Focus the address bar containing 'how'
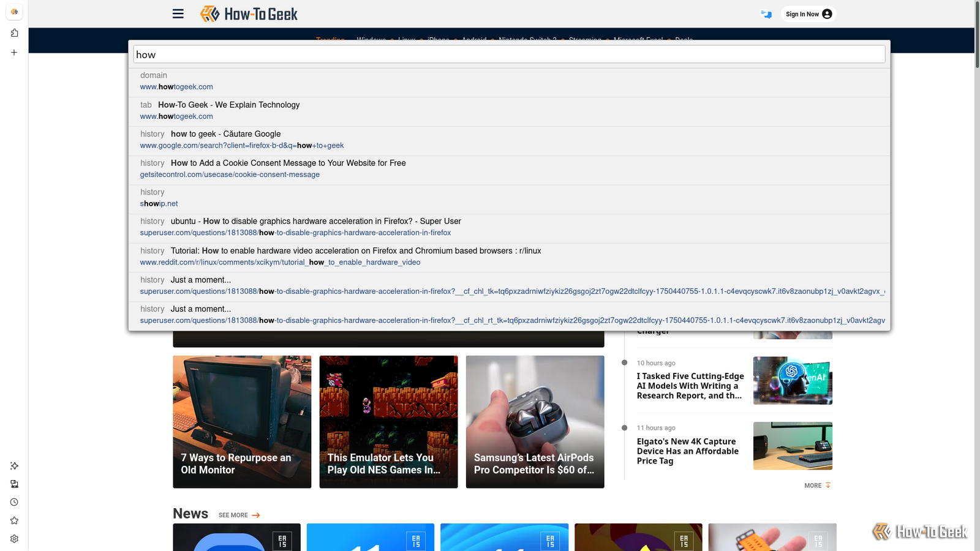Image resolution: width=980 pixels, height=551 pixels. (509, 54)
